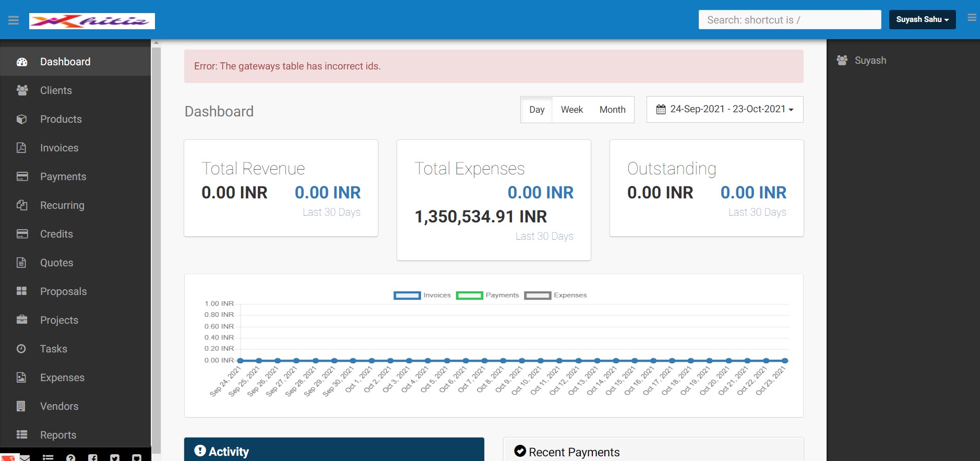The image size is (980, 461).
Task: Go to Reports in the sidebar
Action: coord(58,435)
